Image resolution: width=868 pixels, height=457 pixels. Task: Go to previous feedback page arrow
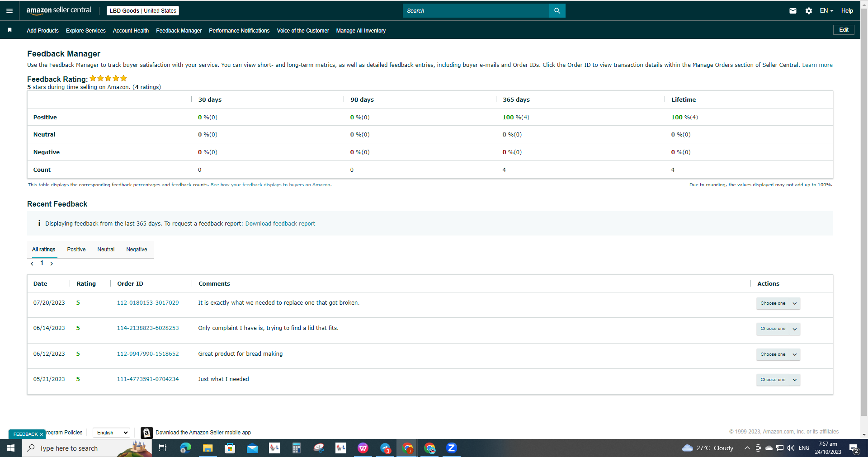click(x=32, y=264)
